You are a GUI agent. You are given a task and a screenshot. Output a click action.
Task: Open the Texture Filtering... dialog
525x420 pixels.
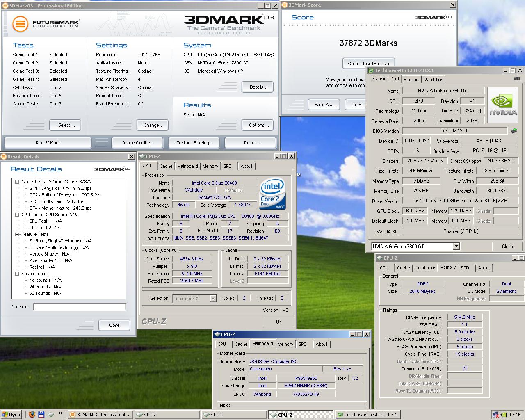click(195, 143)
